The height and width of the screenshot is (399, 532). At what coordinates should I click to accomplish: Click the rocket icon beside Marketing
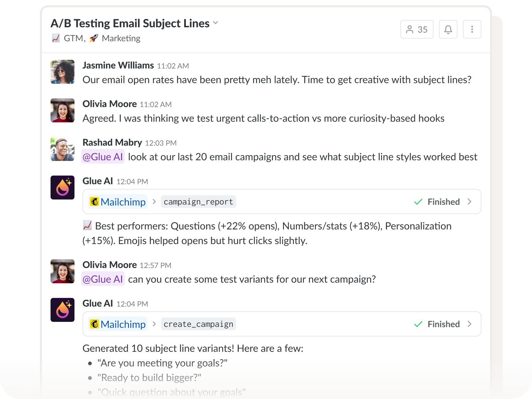pos(94,38)
